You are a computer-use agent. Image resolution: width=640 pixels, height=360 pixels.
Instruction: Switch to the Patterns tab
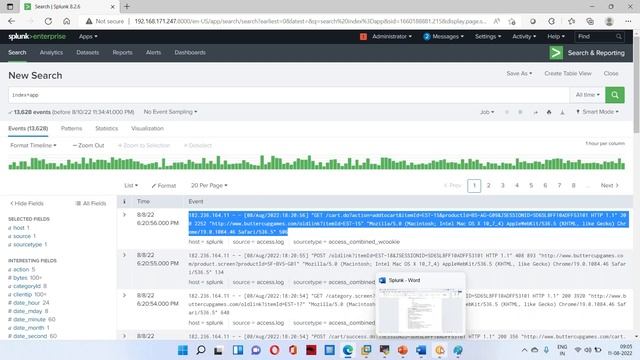pos(71,129)
